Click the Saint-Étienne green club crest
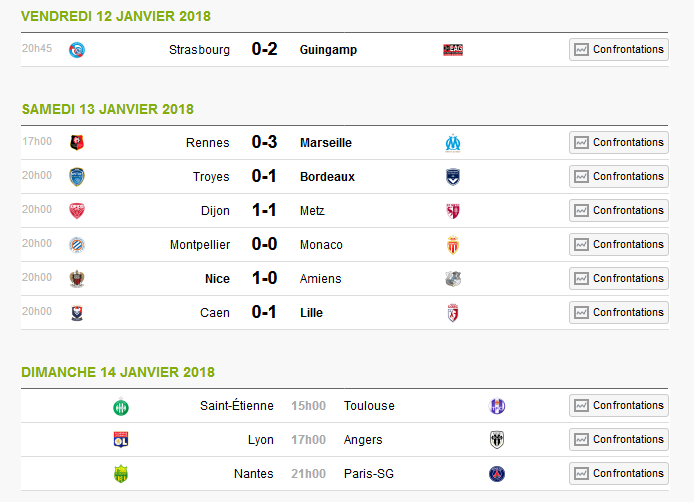 [121, 407]
